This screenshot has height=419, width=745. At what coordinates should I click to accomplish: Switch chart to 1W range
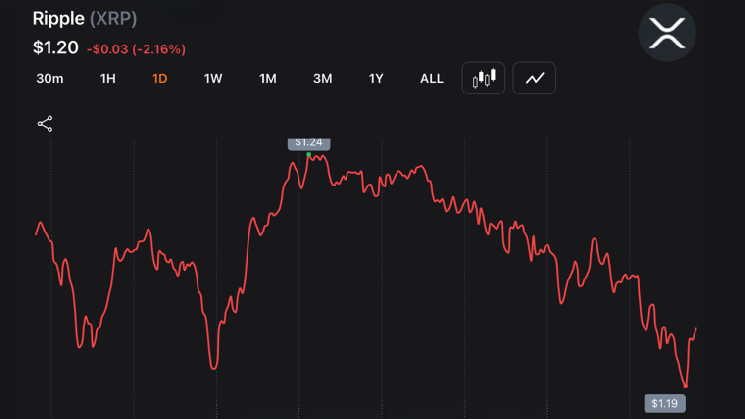tap(213, 78)
